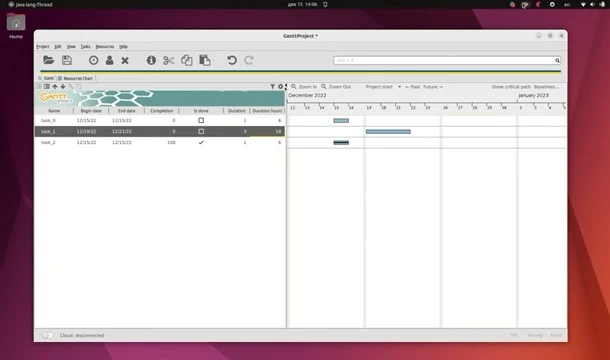Open the Edit menu
The height and width of the screenshot is (360, 610).
pos(58,46)
